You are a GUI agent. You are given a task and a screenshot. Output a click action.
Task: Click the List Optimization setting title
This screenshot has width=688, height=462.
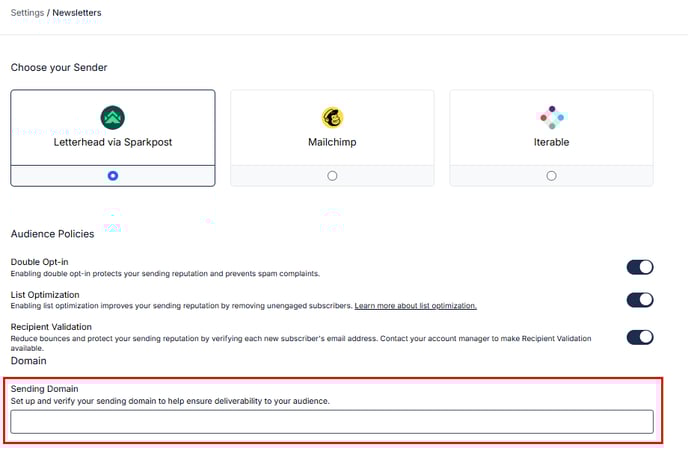tap(45, 294)
